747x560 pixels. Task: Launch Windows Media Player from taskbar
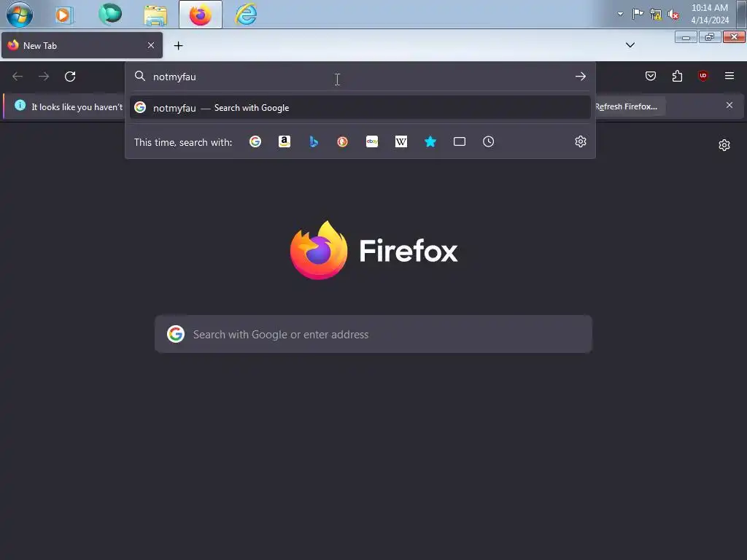pyautogui.click(x=63, y=15)
